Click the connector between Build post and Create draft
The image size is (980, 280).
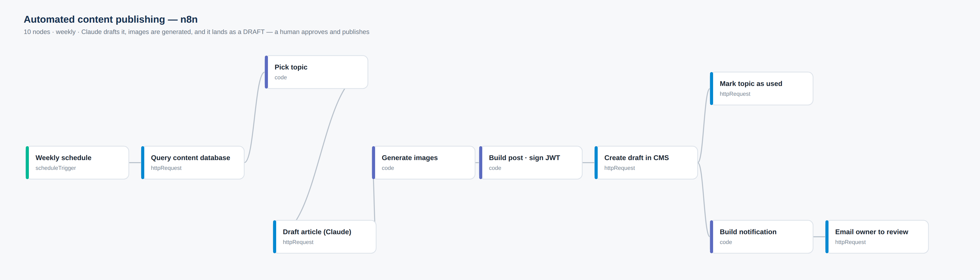[x=588, y=163]
